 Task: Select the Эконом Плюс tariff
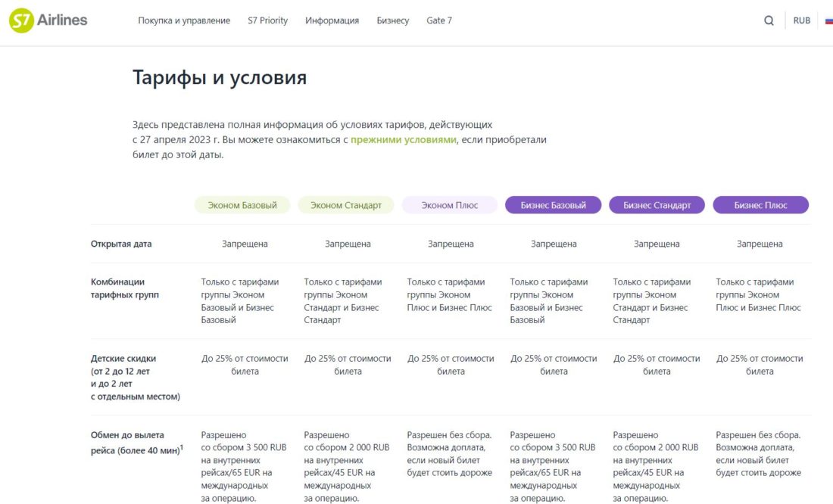coord(450,204)
